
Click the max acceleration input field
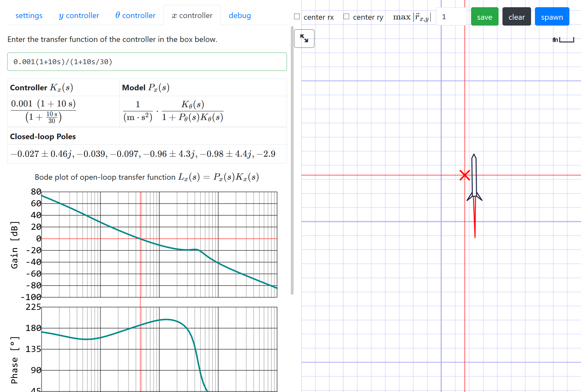click(x=451, y=17)
